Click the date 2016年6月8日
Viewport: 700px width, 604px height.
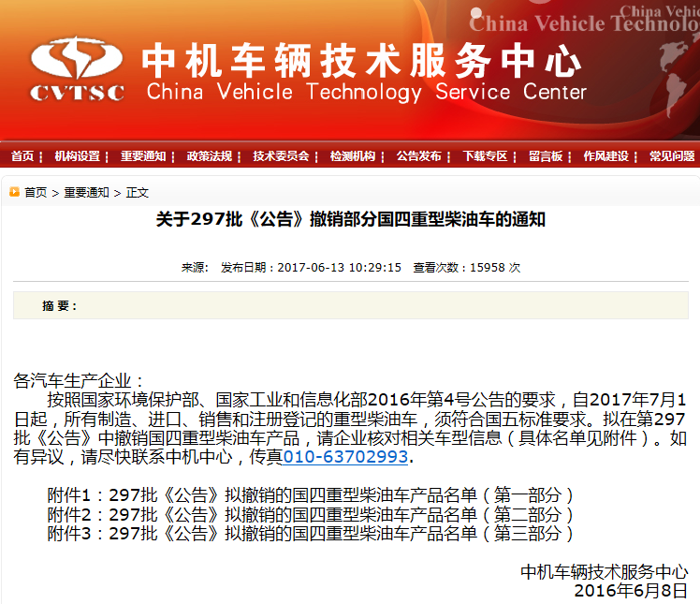631,591
